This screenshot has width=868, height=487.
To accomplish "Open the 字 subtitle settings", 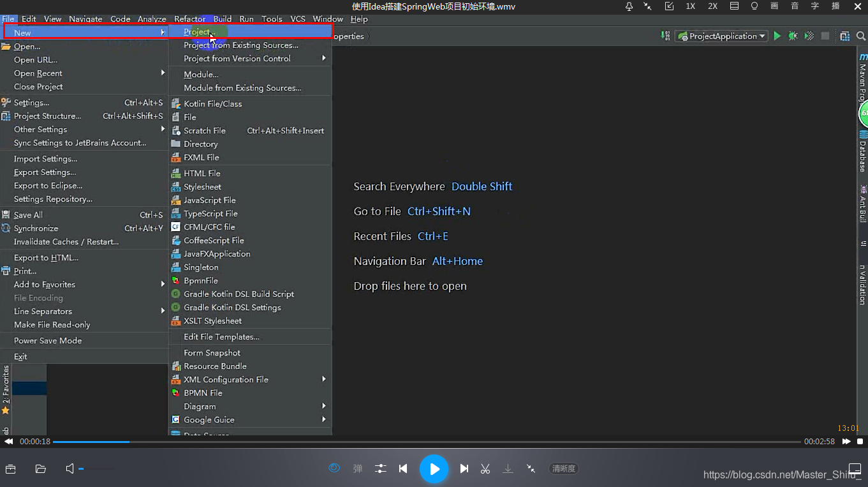I will click(x=815, y=6).
